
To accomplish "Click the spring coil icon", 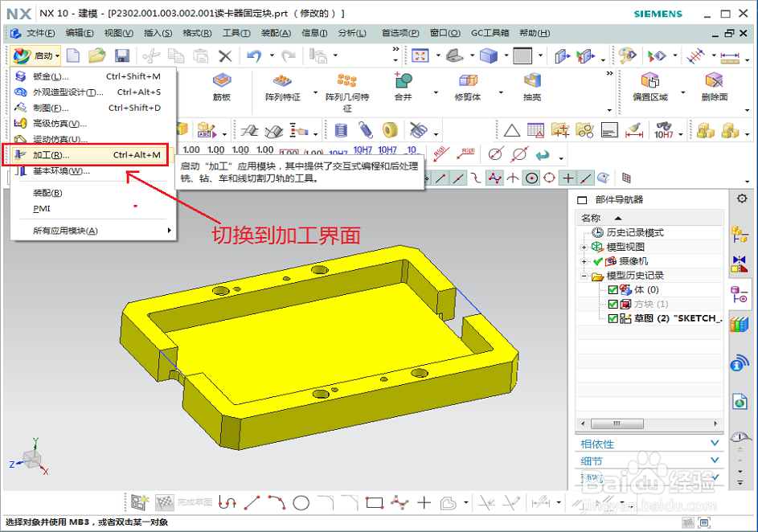I will click(x=366, y=130).
